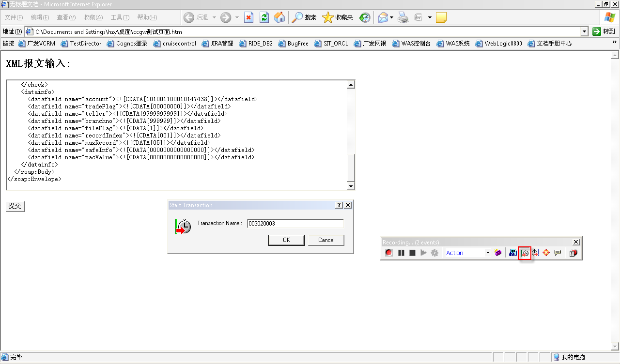The height and width of the screenshot is (364, 620).
Task: Click the XML line containing "maxRecord"
Action: pos(119,143)
